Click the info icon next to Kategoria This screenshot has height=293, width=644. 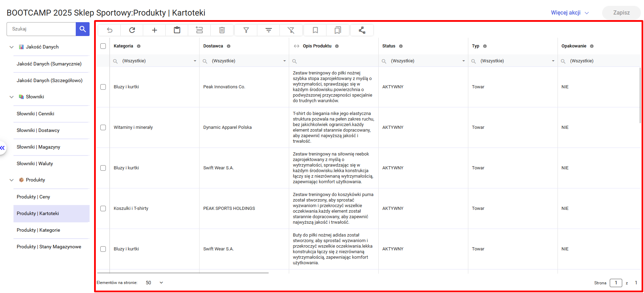point(139,46)
